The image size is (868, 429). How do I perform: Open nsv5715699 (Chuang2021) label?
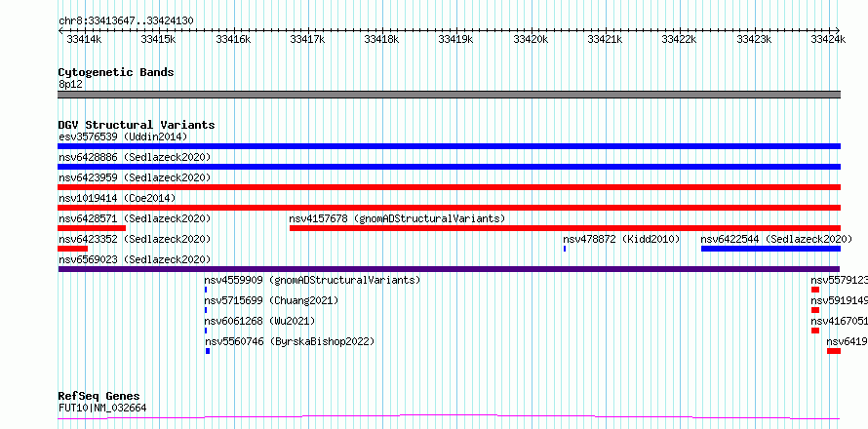tap(271, 300)
